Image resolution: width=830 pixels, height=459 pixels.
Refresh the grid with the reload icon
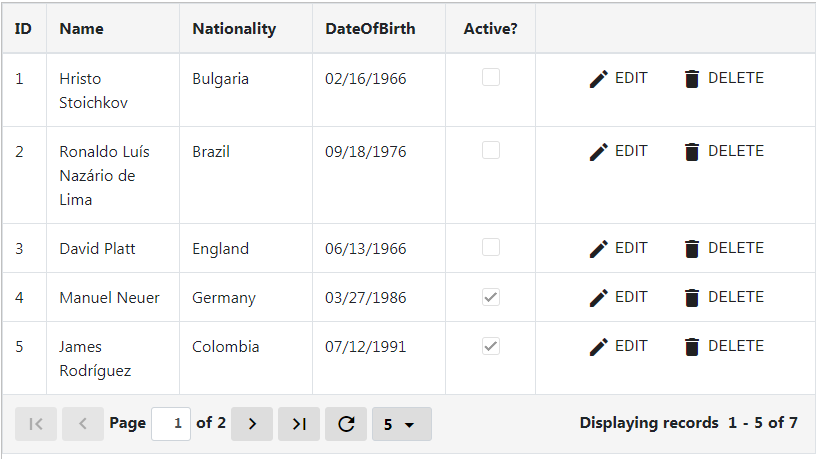[346, 424]
